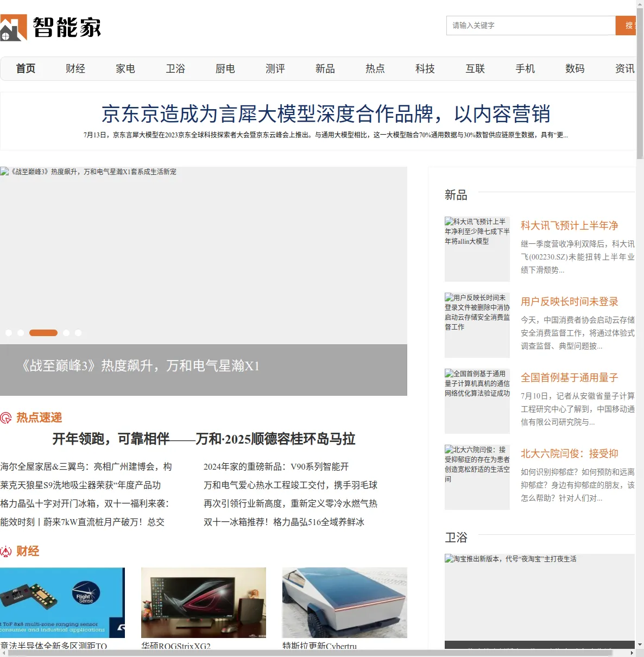Click the 卫浴 sidebar heading
The image size is (644, 657).
(x=456, y=538)
